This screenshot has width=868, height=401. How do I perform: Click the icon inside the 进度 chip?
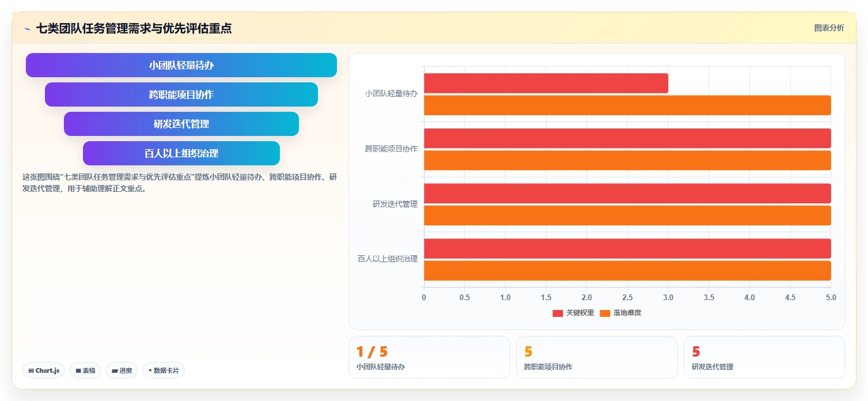[115, 370]
